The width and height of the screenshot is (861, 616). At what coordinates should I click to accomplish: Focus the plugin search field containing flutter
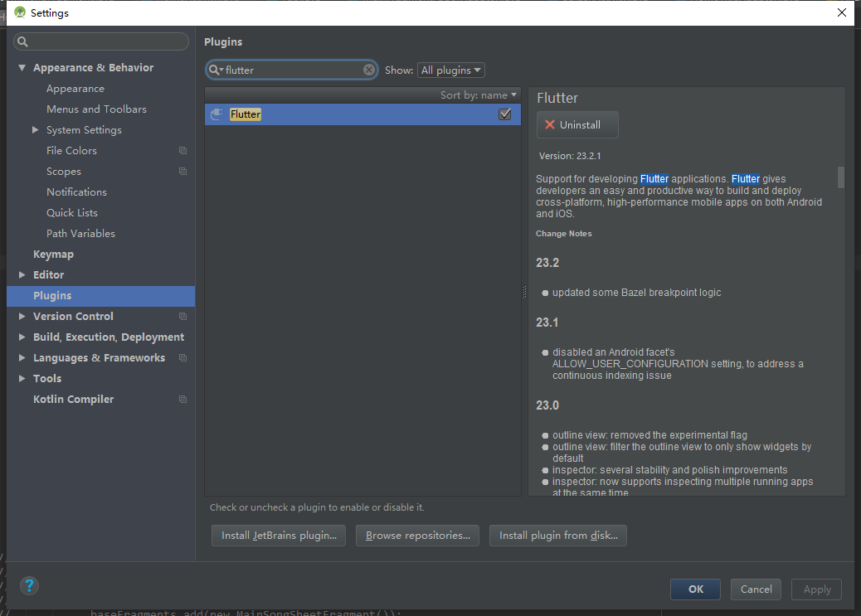292,70
